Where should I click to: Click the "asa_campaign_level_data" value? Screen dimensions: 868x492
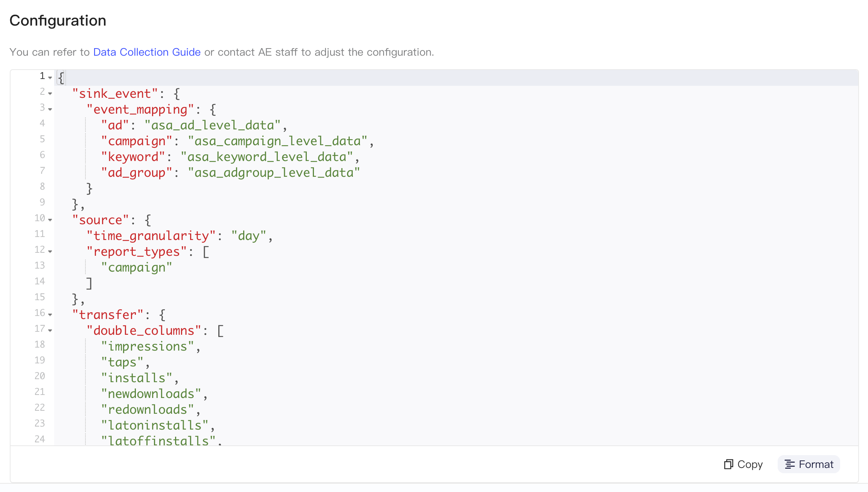(x=277, y=141)
